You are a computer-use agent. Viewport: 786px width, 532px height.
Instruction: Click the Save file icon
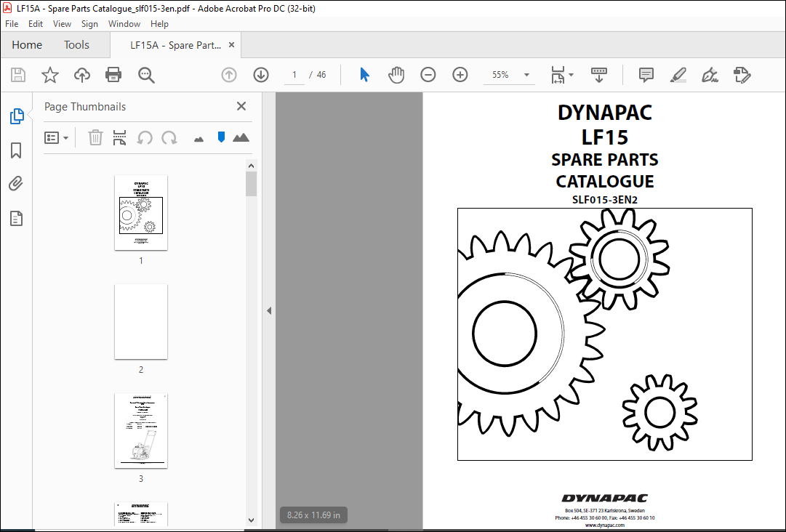pyautogui.click(x=18, y=75)
